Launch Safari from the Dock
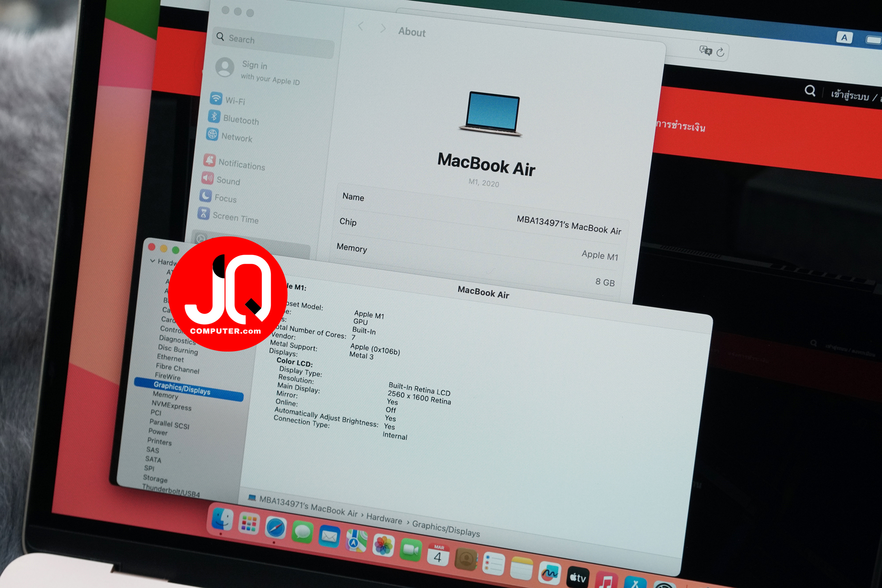This screenshot has height=588, width=882. point(276,528)
